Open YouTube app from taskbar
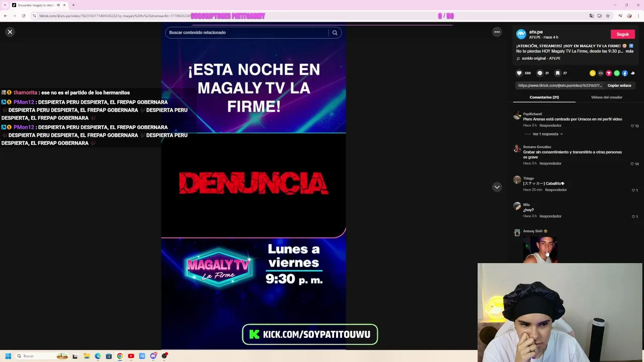This screenshot has width=644, height=362. click(131, 356)
